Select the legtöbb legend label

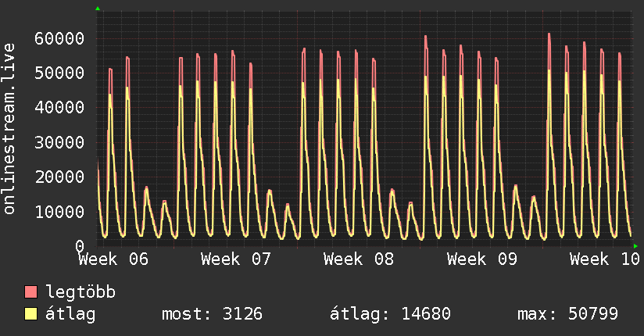pyautogui.click(x=80, y=292)
